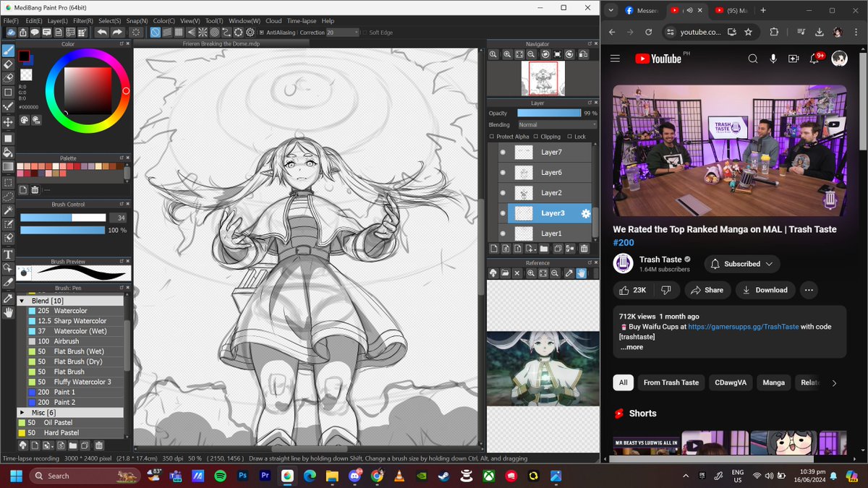The image size is (868, 488).
Task: Open Chrome tab search dropdown arrow
Action: tap(611, 10)
